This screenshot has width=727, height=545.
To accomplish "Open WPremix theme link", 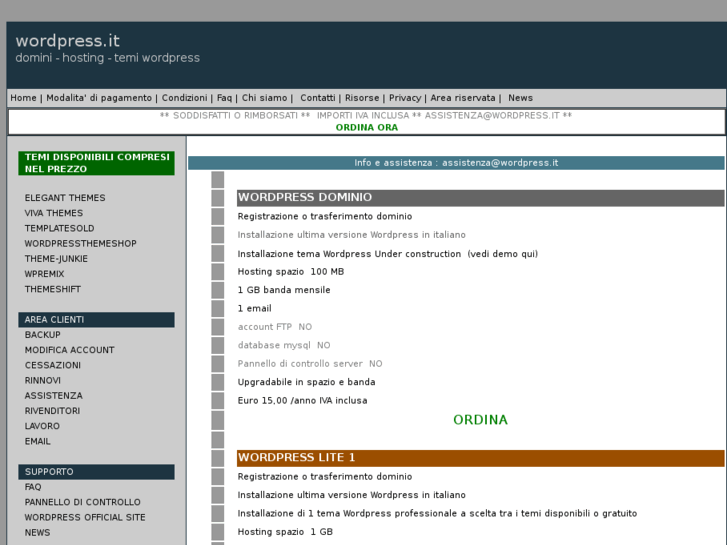I will click(45, 274).
